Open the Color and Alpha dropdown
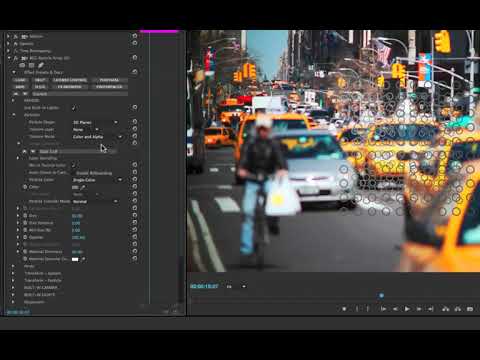The image size is (480, 360). click(97, 137)
